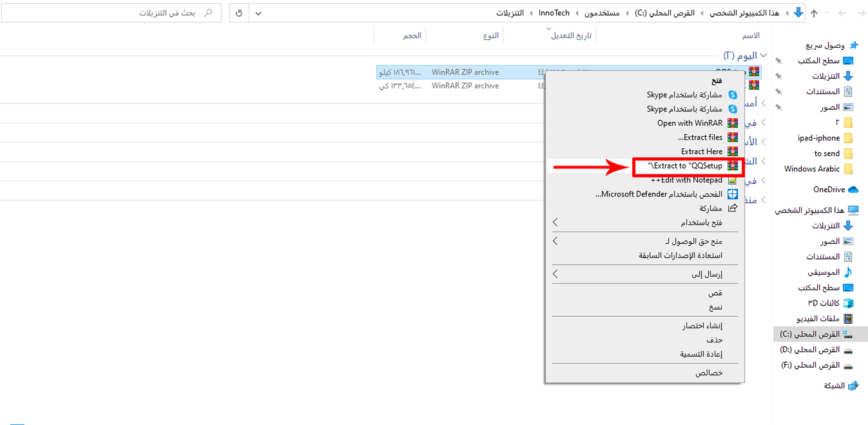Select the ZIP archive row sized ١٣٣,٦٥٤

click(x=569, y=86)
